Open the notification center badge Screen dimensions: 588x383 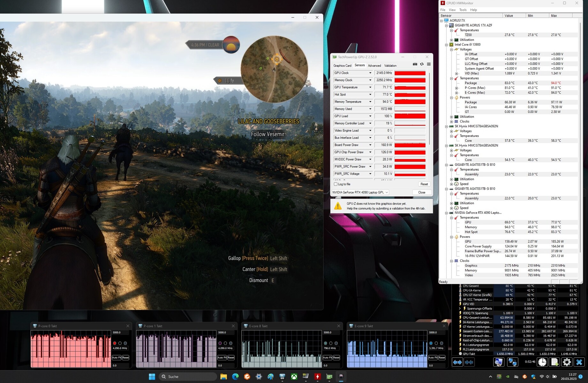click(580, 377)
